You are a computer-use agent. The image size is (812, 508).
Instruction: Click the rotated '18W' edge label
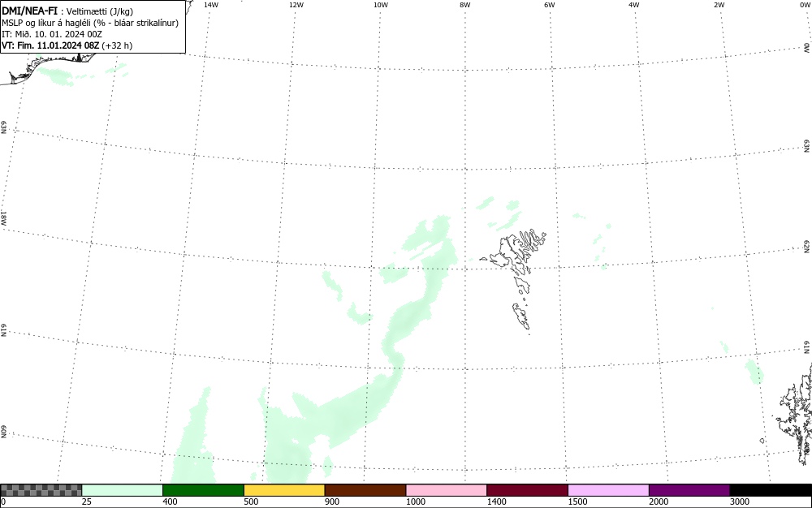point(4,217)
